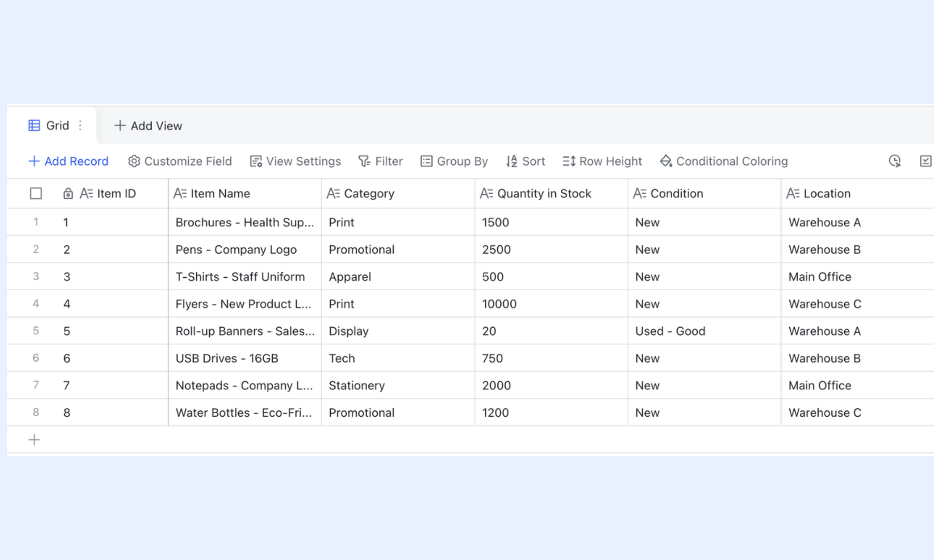Click the text type icon of Quantity in Stock
934x560 pixels.
[486, 193]
